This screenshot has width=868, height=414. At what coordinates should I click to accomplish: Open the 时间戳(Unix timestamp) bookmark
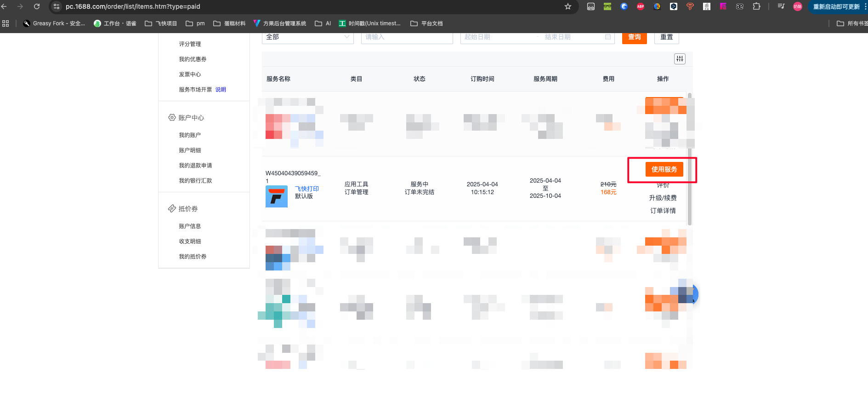(370, 23)
